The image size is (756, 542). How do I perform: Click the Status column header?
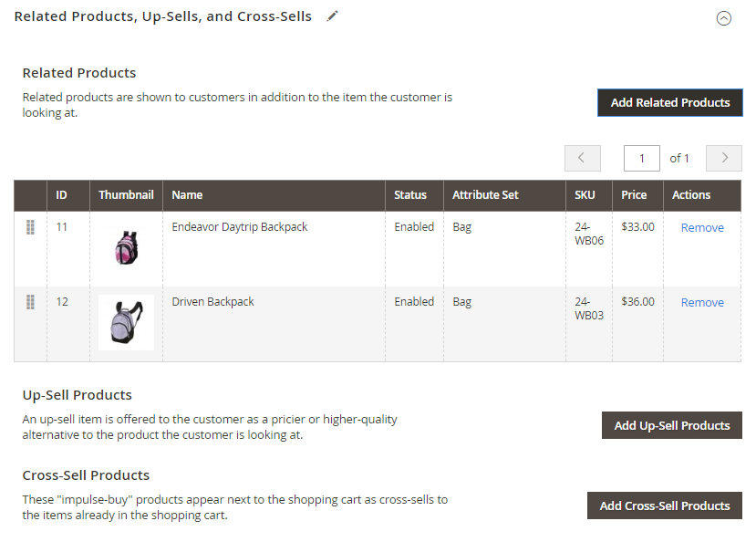pos(410,194)
